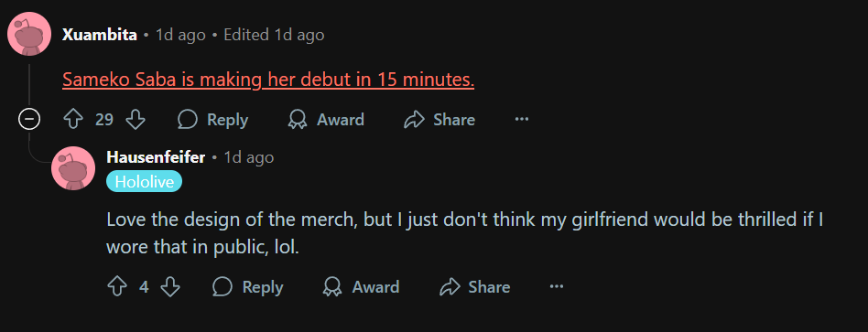The height and width of the screenshot is (332, 868).
Task: Reply to Hausenfeifer's comment
Action: click(x=248, y=286)
